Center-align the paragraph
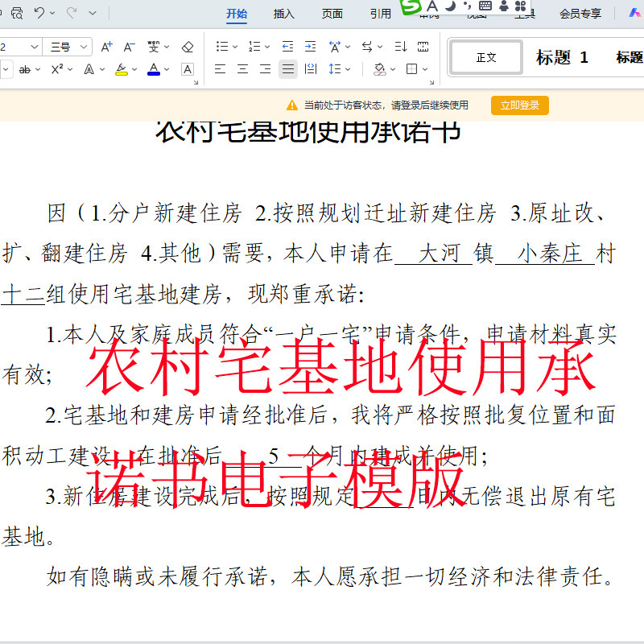 [243, 69]
